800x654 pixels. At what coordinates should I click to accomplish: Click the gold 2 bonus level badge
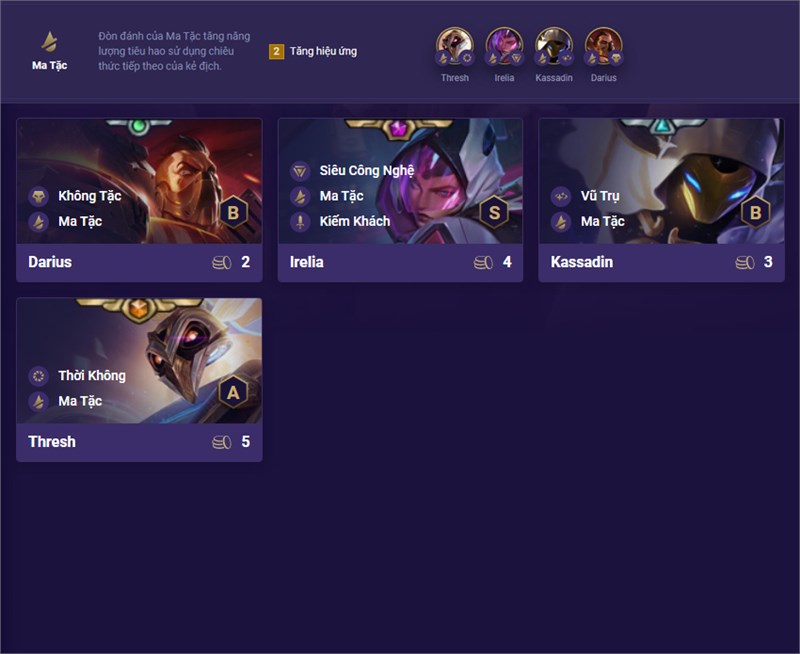pos(276,51)
